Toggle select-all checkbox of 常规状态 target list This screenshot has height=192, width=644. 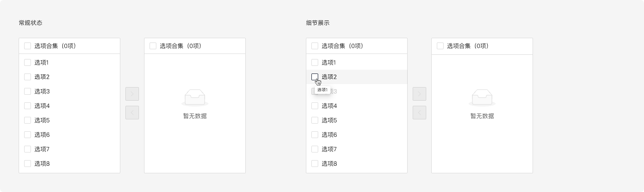tap(153, 46)
